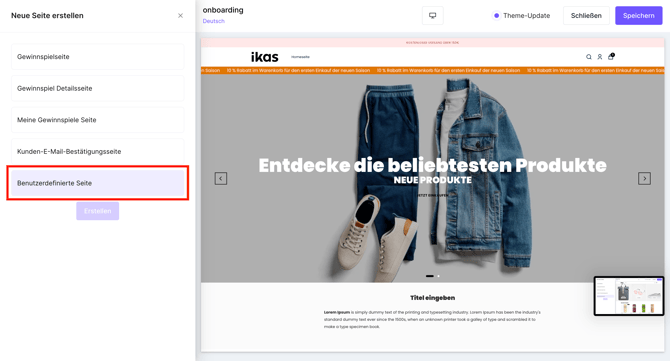
Task: Click the ikas store logo
Action: point(264,57)
